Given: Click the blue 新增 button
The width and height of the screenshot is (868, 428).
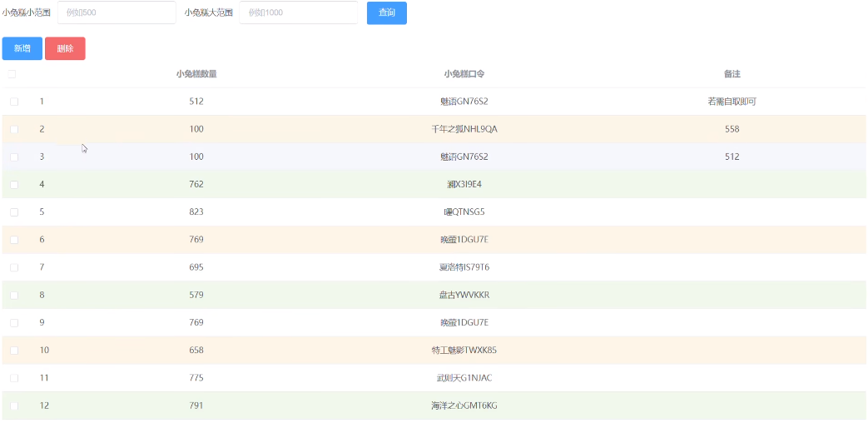Looking at the screenshot, I should 22,48.
